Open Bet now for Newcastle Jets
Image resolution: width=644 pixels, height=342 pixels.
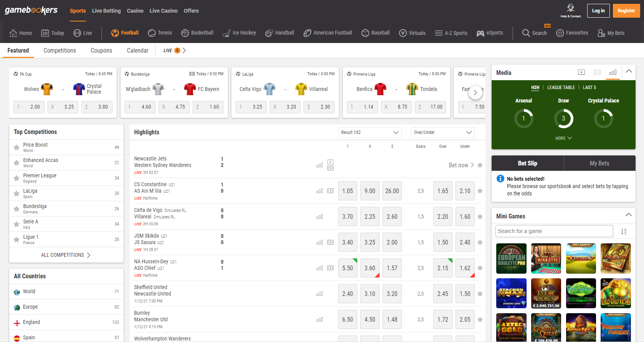click(x=461, y=165)
